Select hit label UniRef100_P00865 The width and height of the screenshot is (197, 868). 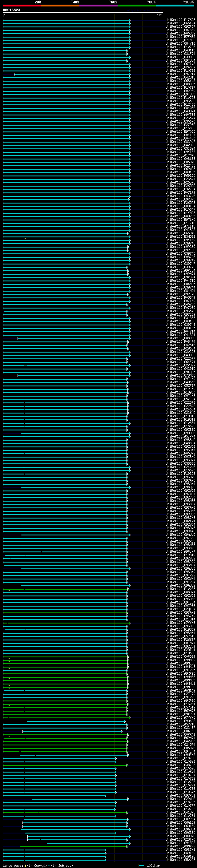point(180,84)
